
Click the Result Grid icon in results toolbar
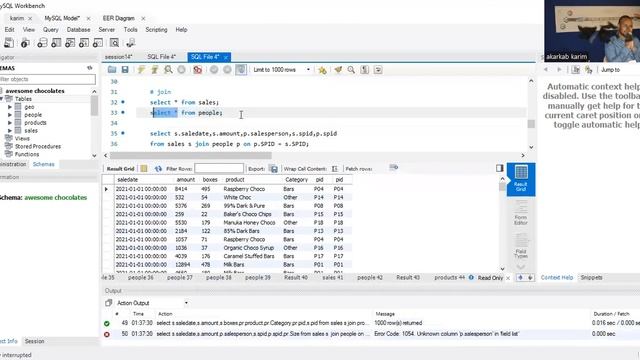tap(144, 169)
